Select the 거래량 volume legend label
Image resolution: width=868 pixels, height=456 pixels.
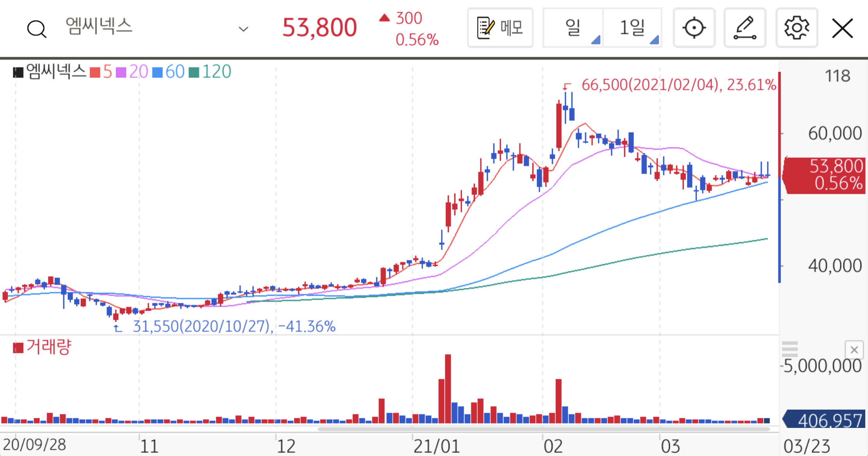49,346
